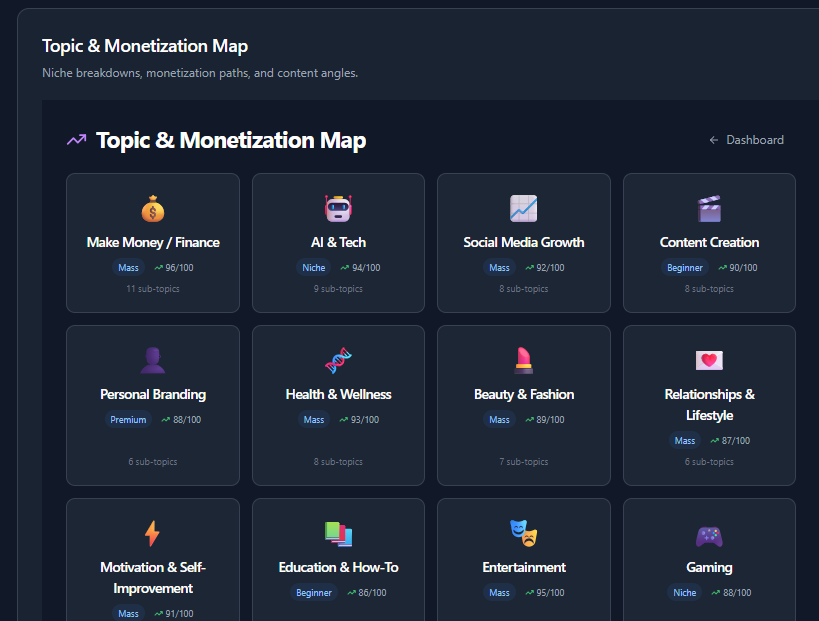Select the person silhouette icon for Personal Branding
819x621 pixels.
152,360
